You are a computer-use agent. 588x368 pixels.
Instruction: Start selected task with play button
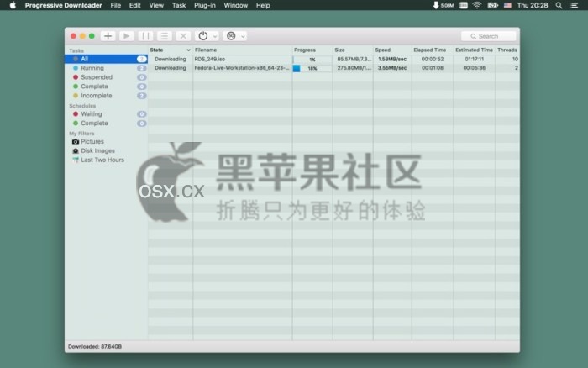[x=127, y=36]
